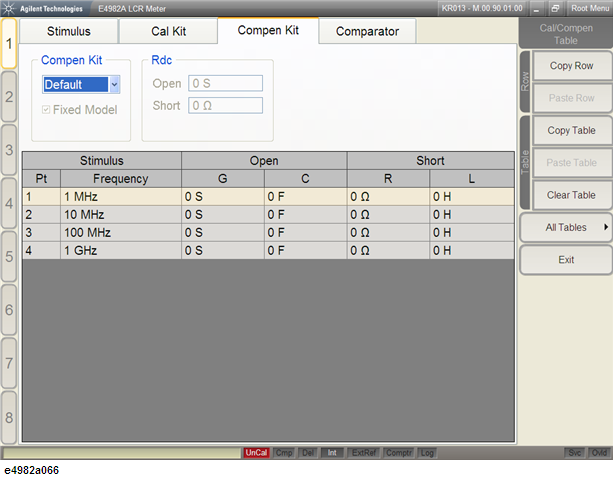Click the Open group header in table
The width and height of the screenshot is (613, 478).
point(264,161)
